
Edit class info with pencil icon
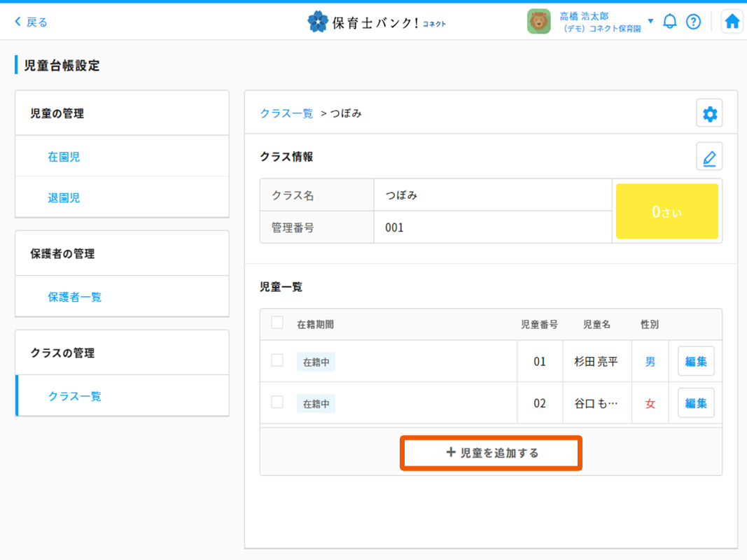[709, 157]
